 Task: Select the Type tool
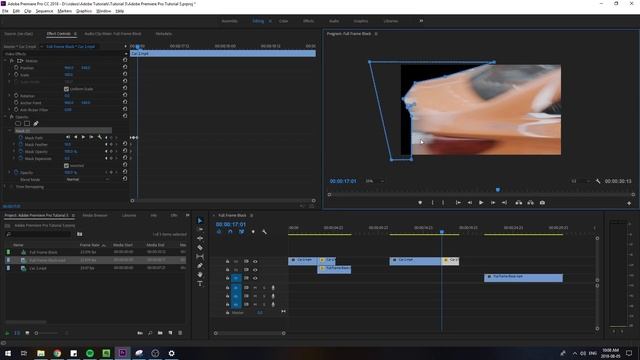[200, 283]
